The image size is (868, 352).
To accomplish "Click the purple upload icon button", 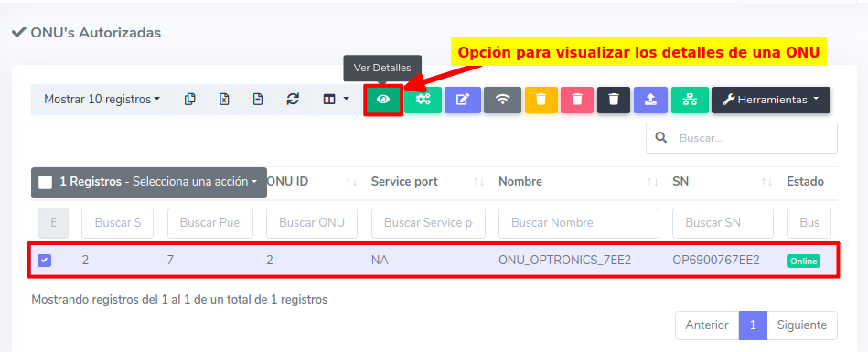I will coord(650,100).
